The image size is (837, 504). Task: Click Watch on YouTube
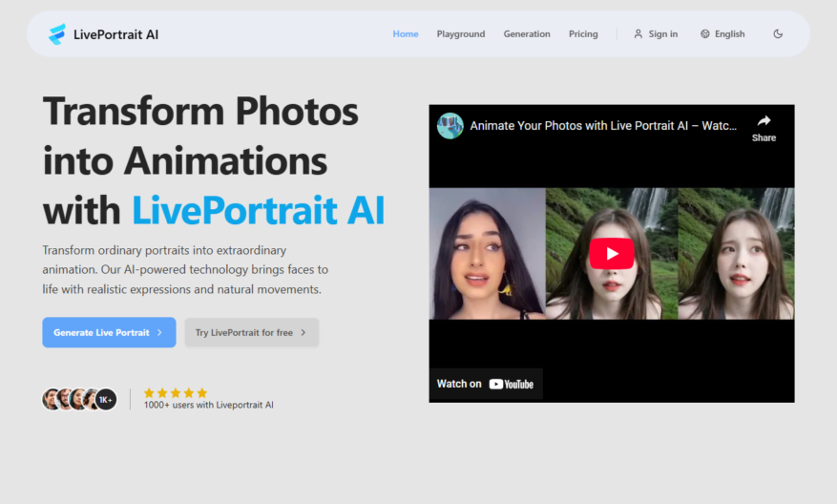pyautogui.click(x=485, y=384)
